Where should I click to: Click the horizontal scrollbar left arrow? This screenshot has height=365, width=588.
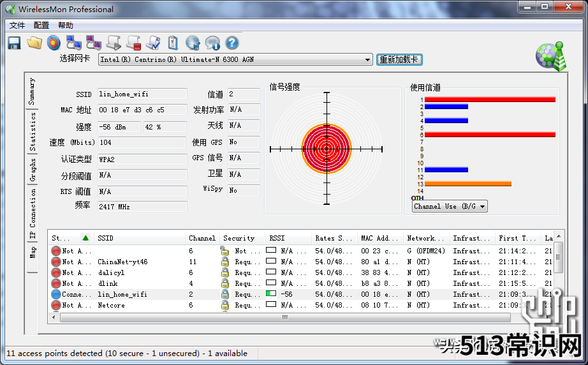54,317
